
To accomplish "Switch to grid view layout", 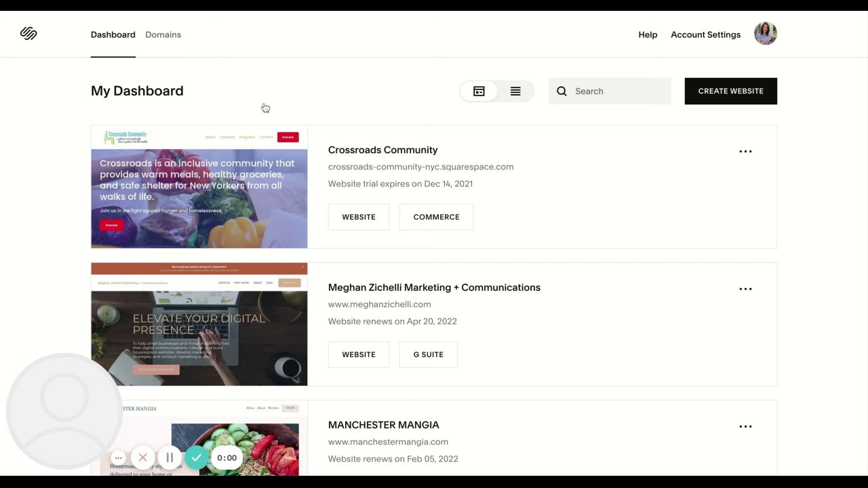I will [x=479, y=91].
